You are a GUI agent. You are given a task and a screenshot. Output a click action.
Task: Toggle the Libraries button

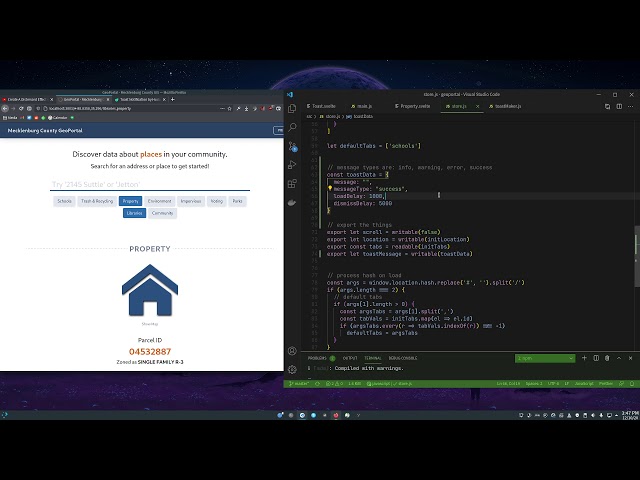coord(134,213)
